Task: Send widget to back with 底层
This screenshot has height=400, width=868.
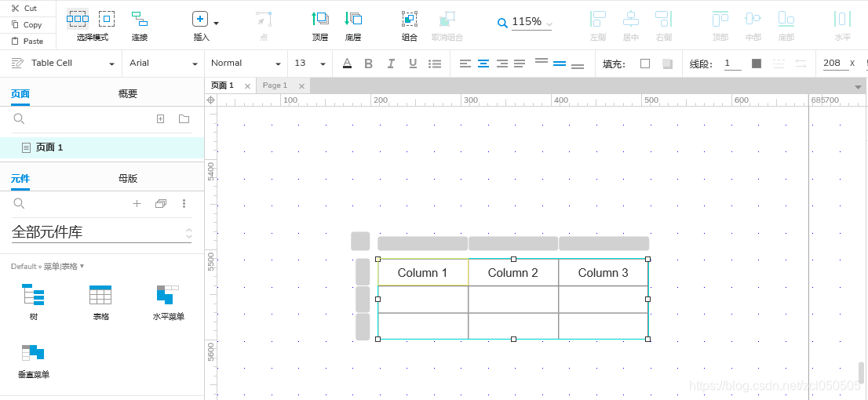Action: 353,19
